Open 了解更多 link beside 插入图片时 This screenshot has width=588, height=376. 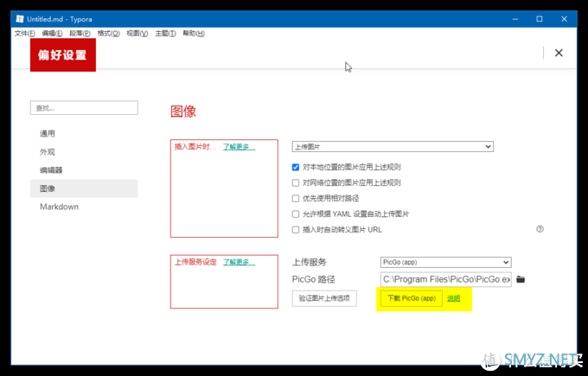(240, 147)
